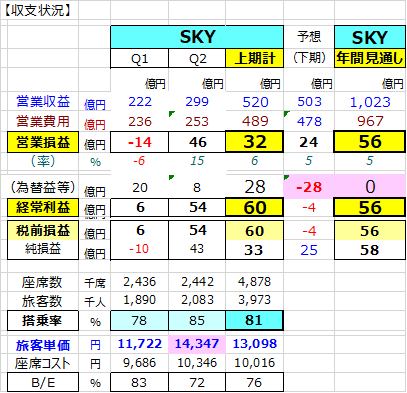
Task: Click the comment marker on 為替益等 Q2 cell
Action: (x=172, y=177)
